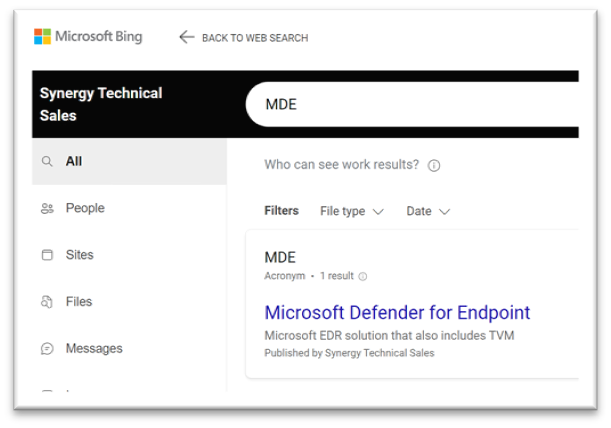Click the back arrow icon
Viewport: 611px width, 428px height.
tap(187, 37)
